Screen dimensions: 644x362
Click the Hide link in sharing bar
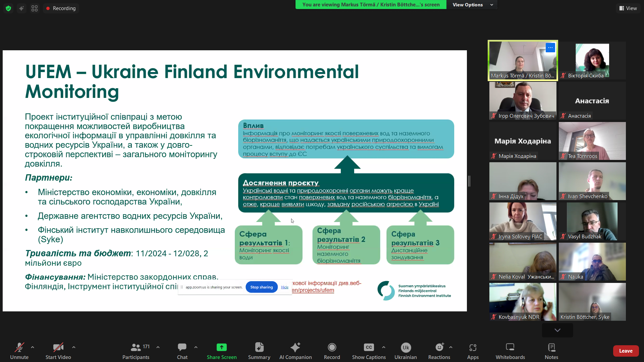click(x=284, y=287)
